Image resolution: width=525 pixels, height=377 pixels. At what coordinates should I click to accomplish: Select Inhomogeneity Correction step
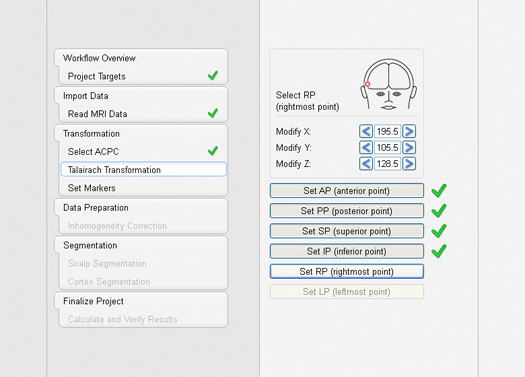click(143, 226)
